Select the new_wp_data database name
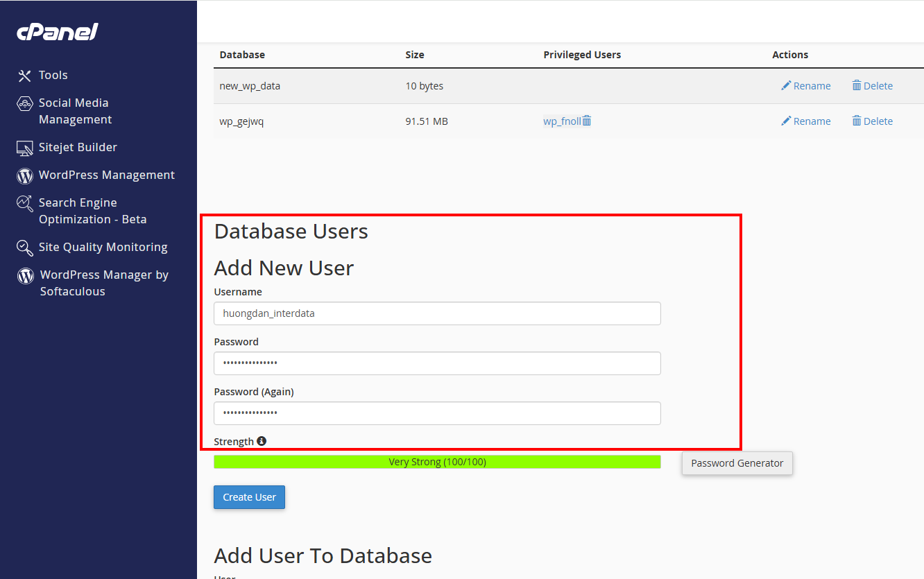 pyautogui.click(x=250, y=86)
